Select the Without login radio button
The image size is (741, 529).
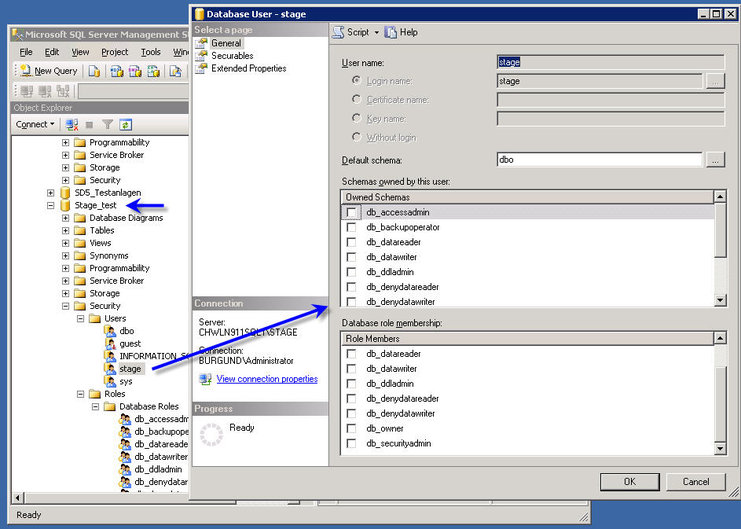tap(357, 137)
